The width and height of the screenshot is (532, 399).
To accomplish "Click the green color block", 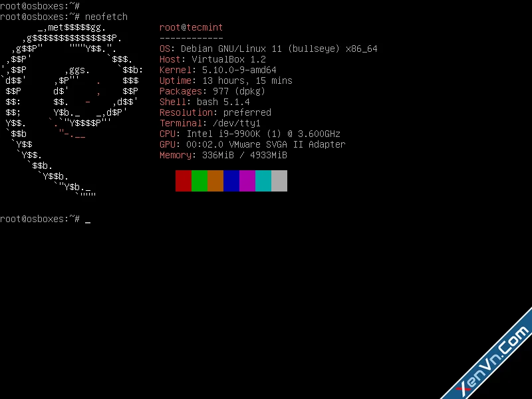I will 199,181.
